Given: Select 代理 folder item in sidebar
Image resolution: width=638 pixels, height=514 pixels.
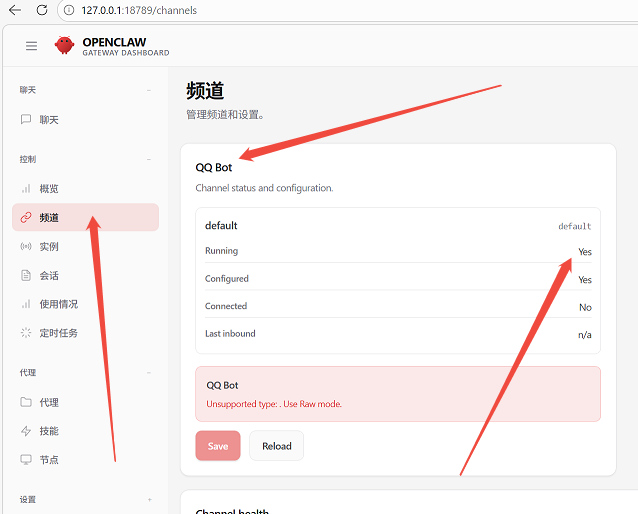Looking at the screenshot, I should click(x=48, y=402).
